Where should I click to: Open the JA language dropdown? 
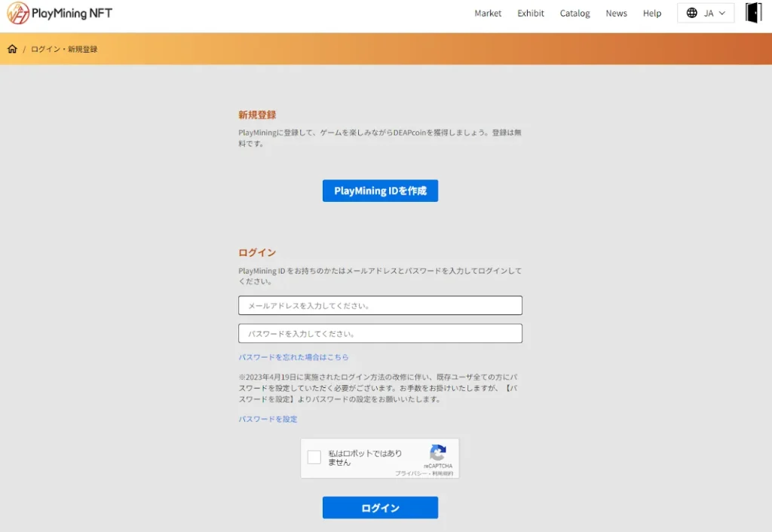point(706,13)
